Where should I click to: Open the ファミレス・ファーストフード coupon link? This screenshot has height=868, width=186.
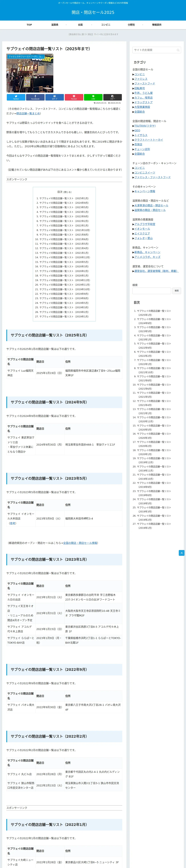pyautogui.click(x=153, y=177)
